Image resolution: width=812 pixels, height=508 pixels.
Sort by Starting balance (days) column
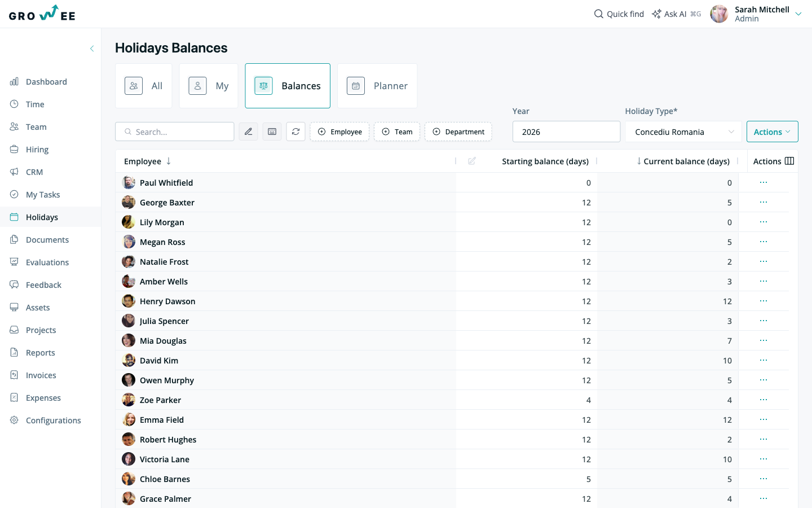click(x=545, y=161)
